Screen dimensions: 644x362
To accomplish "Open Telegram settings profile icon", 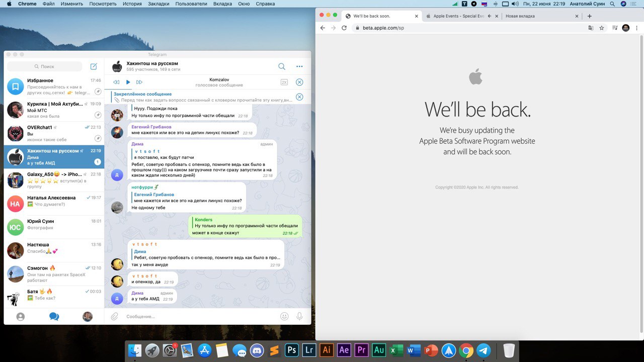I will pos(88,317).
